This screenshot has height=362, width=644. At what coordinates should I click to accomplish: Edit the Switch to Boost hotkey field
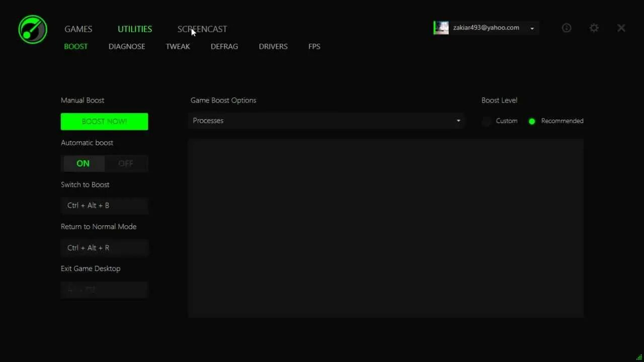[105, 206]
